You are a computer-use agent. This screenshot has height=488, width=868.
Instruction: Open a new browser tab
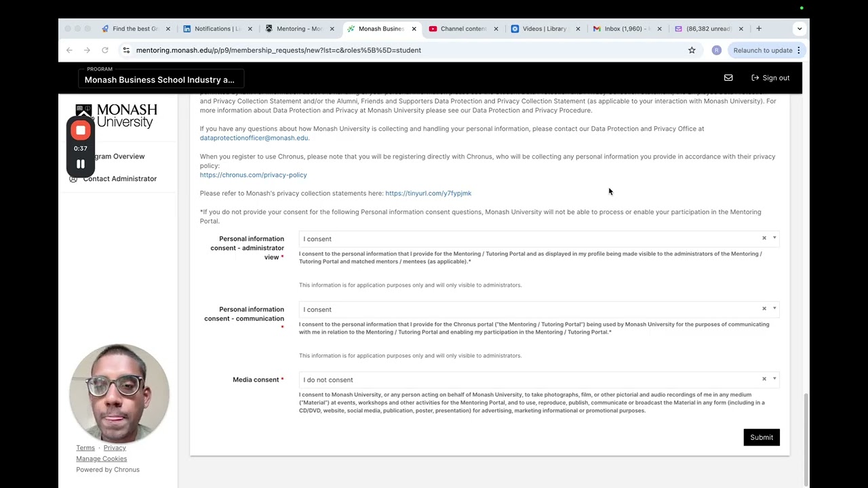[x=759, y=28]
